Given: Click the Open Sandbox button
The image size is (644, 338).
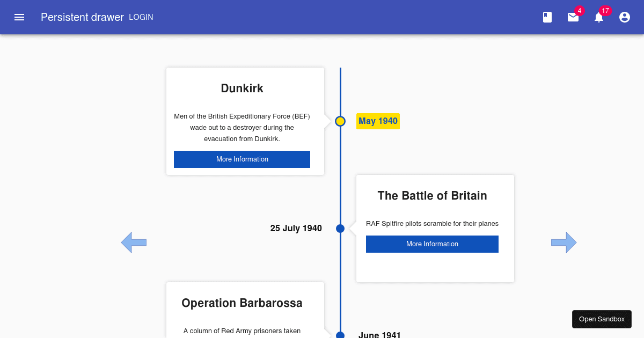Looking at the screenshot, I should pos(602,319).
